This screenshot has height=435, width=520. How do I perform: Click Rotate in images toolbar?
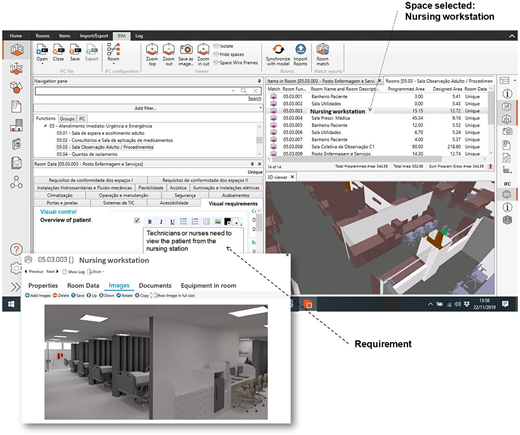(x=125, y=296)
